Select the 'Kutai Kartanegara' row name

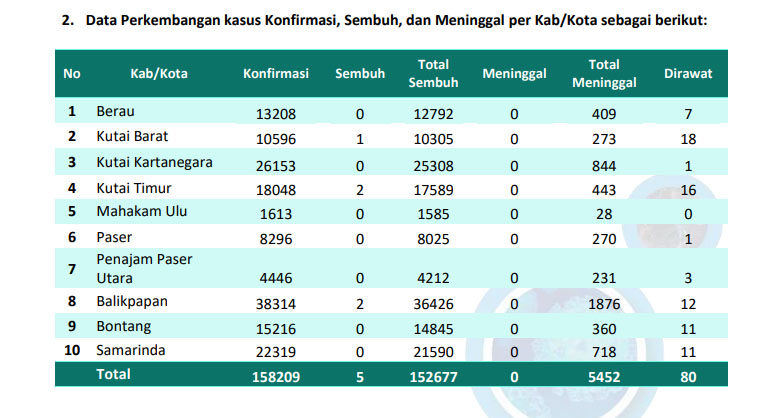pyautogui.click(x=154, y=162)
